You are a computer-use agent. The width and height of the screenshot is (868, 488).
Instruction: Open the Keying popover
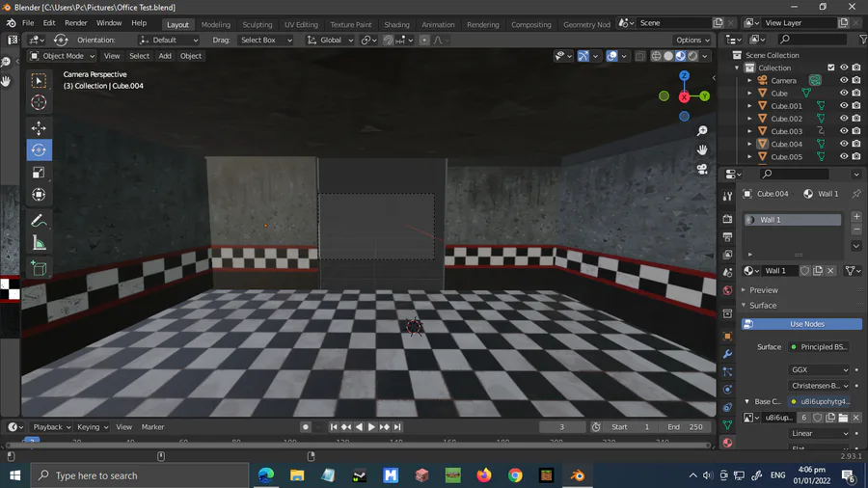(93, 427)
